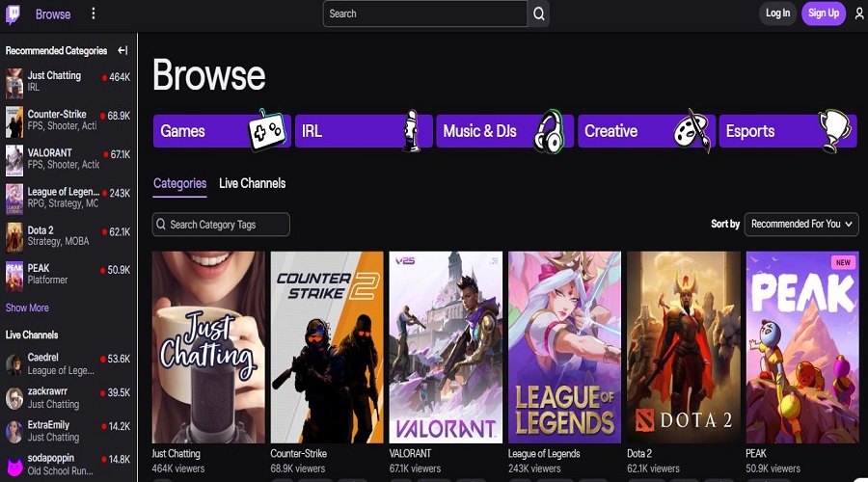868x482 pixels.
Task: Open the PEAK cover art
Action: tap(802, 347)
